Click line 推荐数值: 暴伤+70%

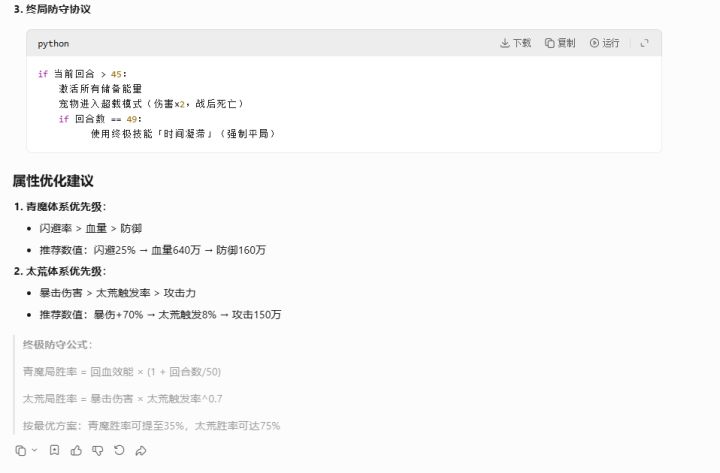coord(160,315)
